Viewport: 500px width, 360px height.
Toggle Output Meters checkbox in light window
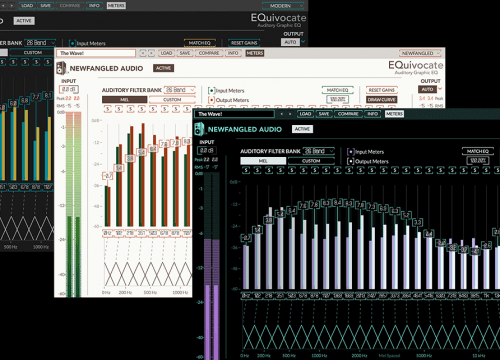point(211,100)
